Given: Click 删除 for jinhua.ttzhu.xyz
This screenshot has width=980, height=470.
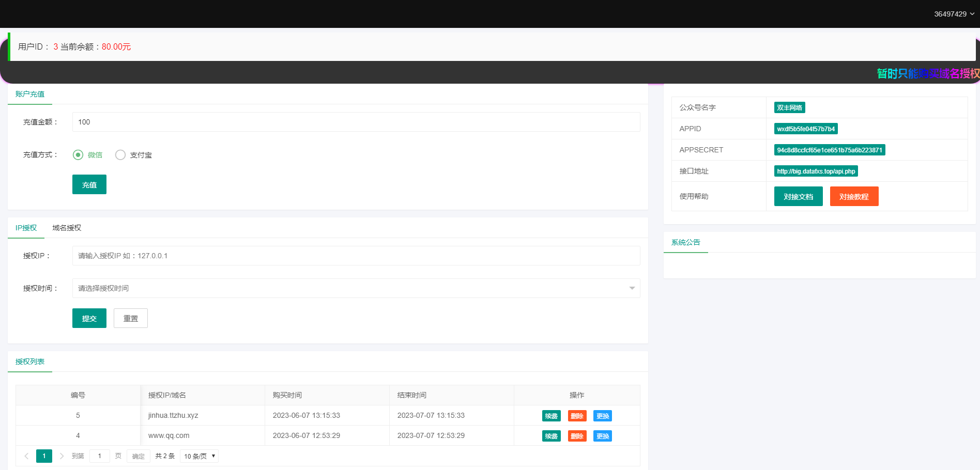Looking at the screenshot, I should [x=577, y=416].
